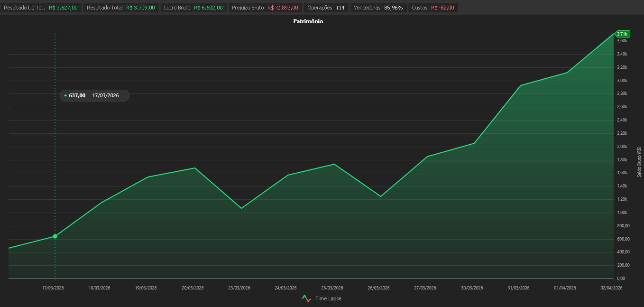The width and height of the screenshot is (644, 307).
Task: Click the 3,00k y-axis label
Action: (x=622, y=81)
